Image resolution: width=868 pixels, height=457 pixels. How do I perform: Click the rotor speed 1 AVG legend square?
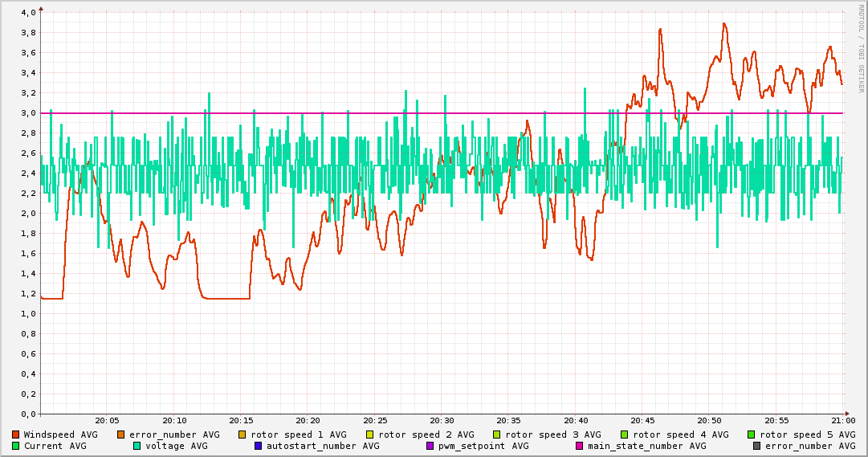(x=242, y=435)
